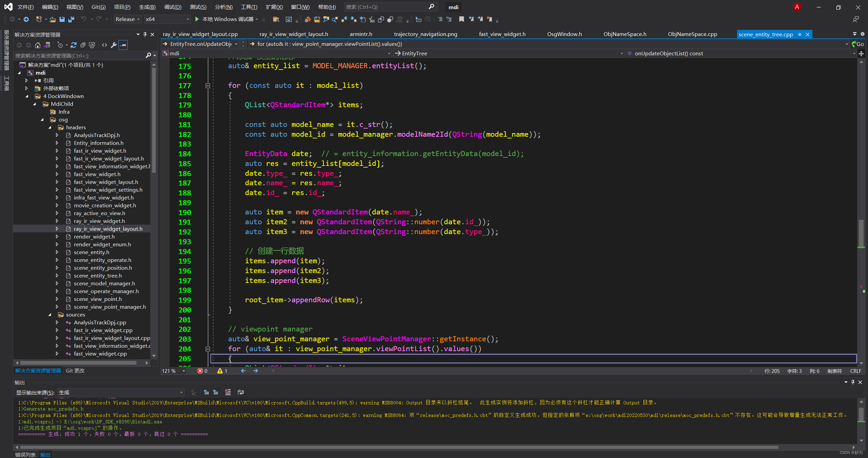
Task: Open the output source dropdown showing 生成
Action: [x=121, y=393]
